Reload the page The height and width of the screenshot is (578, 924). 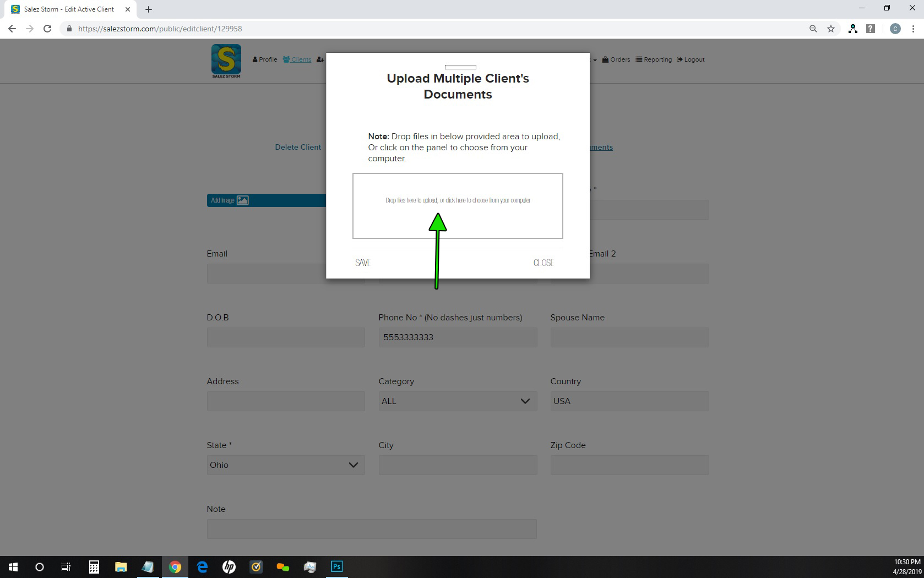[x=47, y=29]
